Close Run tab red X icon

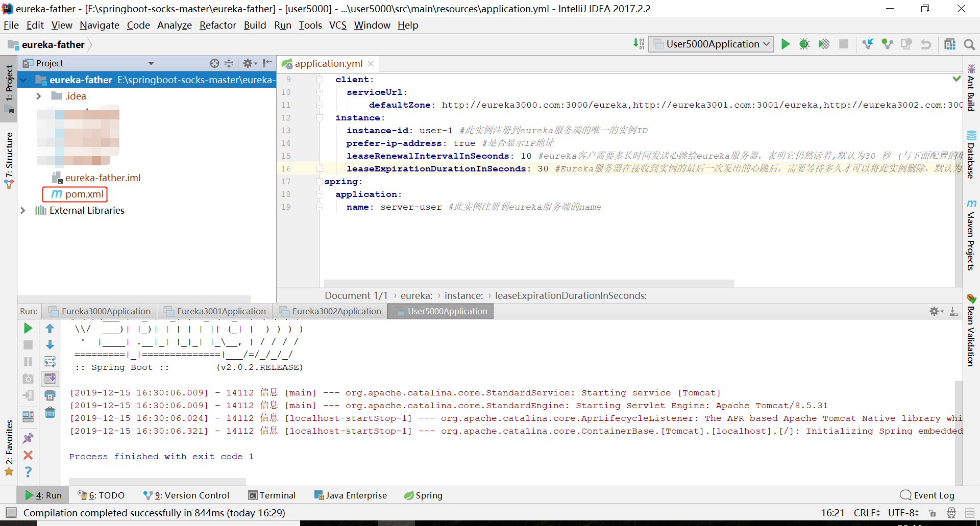28,455
